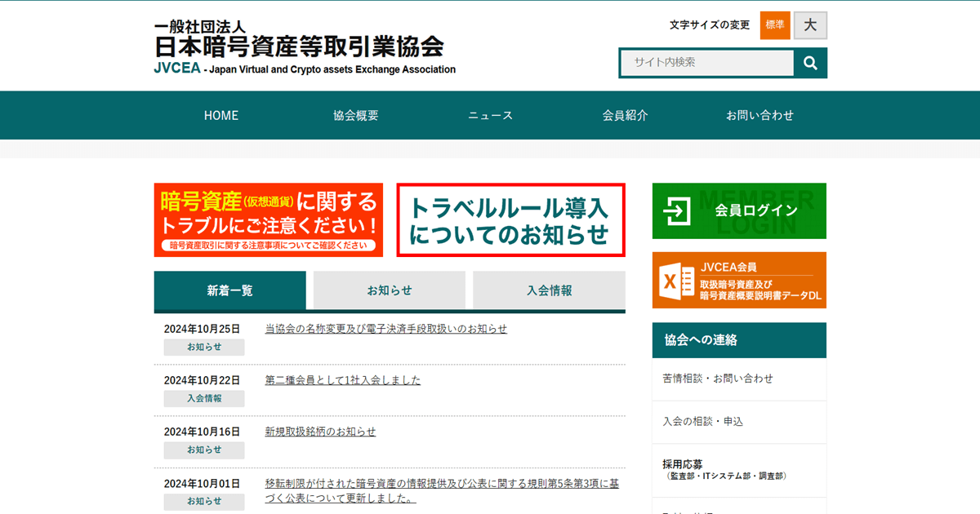Open 苦情相談・お問い合わせ sidebar link

[739, 379]
